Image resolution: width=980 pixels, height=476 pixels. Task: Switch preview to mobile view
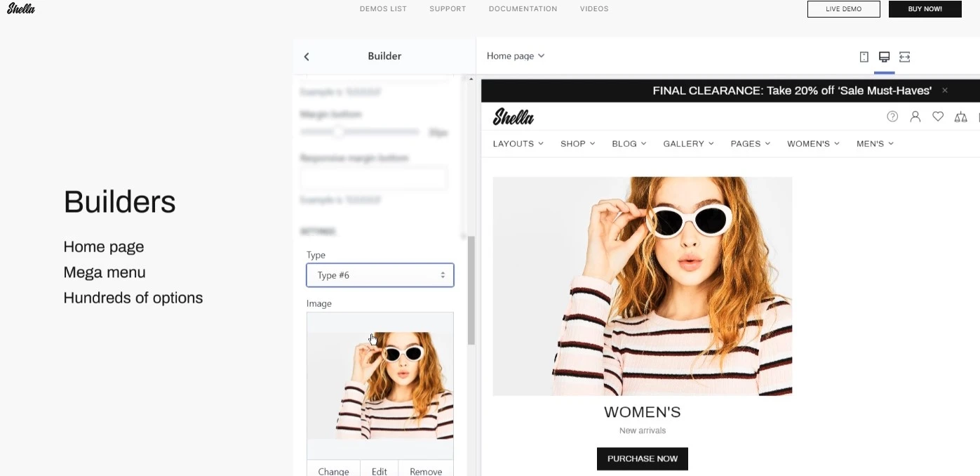point(864,57)
